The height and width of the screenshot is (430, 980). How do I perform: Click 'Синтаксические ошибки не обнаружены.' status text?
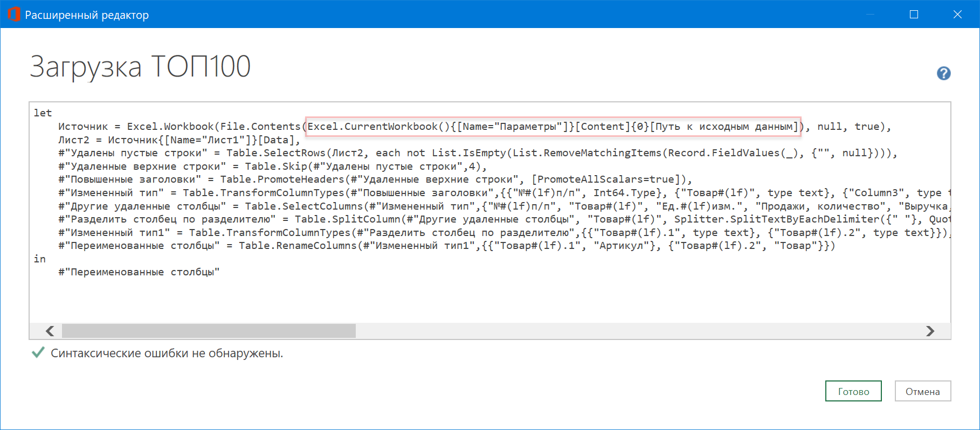tap(167, 353)
